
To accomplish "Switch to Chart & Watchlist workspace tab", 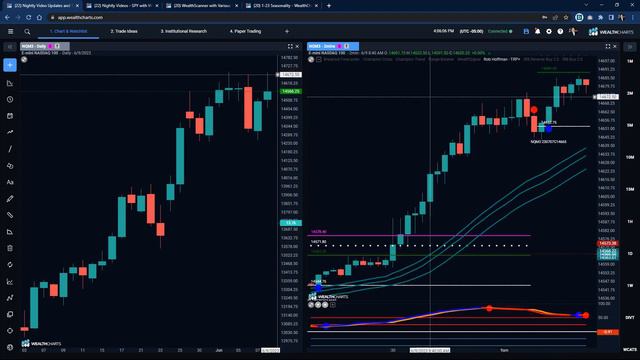I will (68, 31).
